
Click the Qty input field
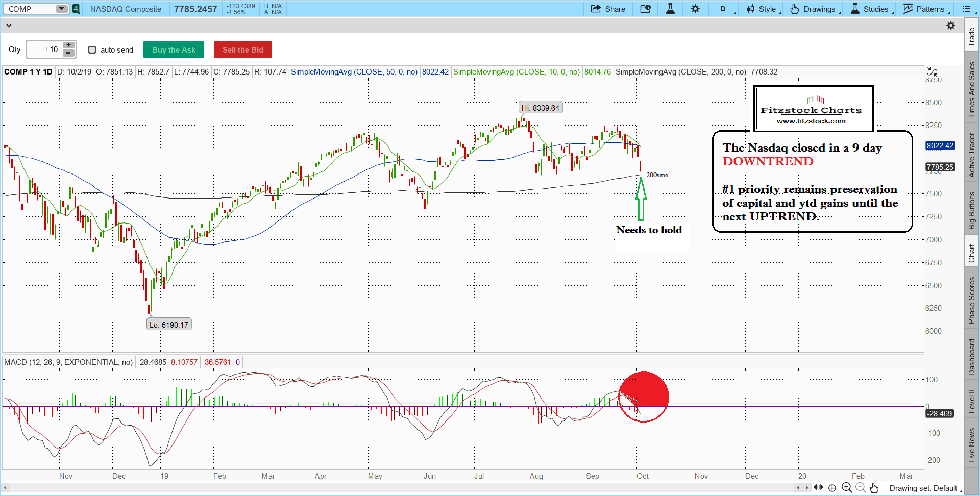[44, 49]
